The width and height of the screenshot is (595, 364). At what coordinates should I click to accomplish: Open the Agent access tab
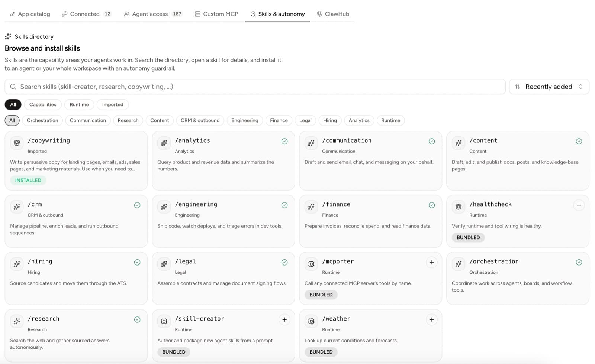[x=153, y=14]
